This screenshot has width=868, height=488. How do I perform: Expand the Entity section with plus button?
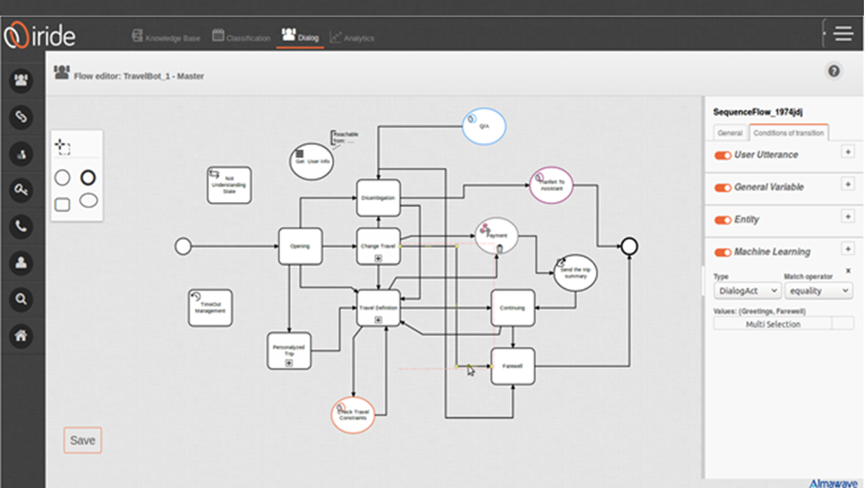(848, 216)
